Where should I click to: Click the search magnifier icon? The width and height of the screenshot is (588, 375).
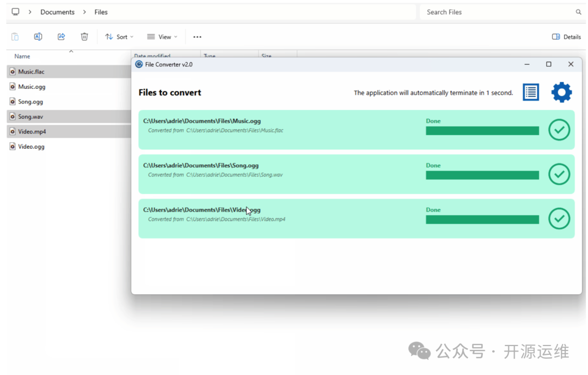(578, 12)
